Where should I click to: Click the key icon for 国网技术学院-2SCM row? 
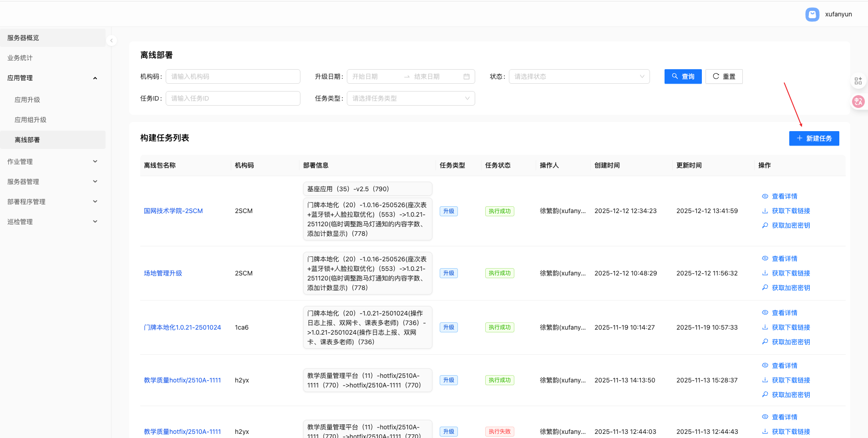pyautogui.click(x=765, y=225)
